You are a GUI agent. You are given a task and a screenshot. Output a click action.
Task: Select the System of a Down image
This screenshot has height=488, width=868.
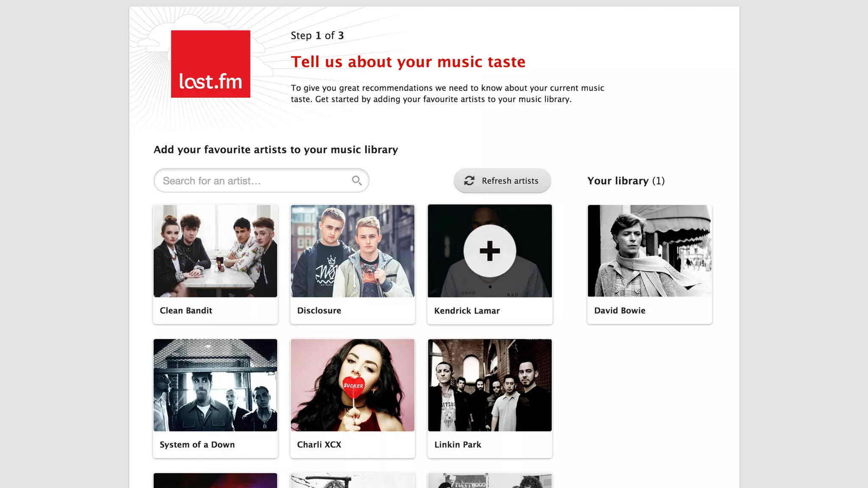click(215, 385)
